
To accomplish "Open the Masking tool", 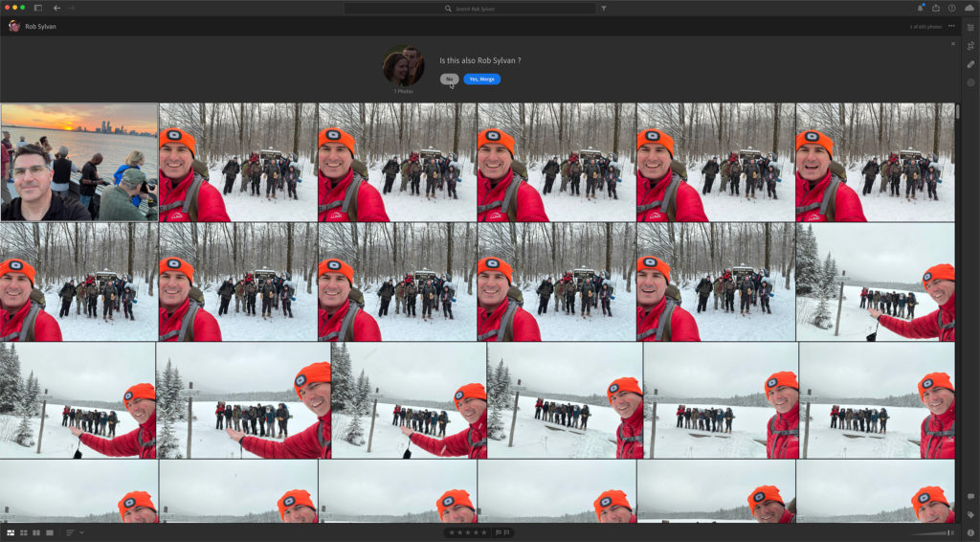I will (970, 82).
